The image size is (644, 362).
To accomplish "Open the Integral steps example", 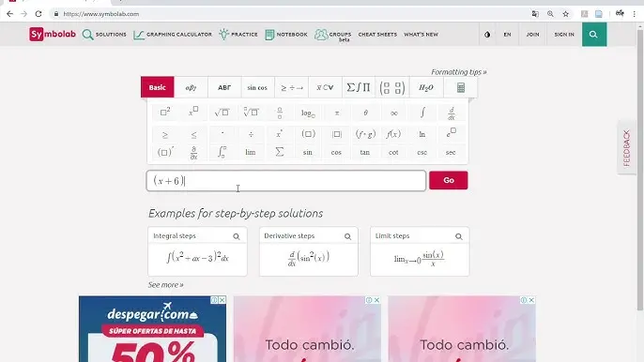I will (x=197, y=251).
